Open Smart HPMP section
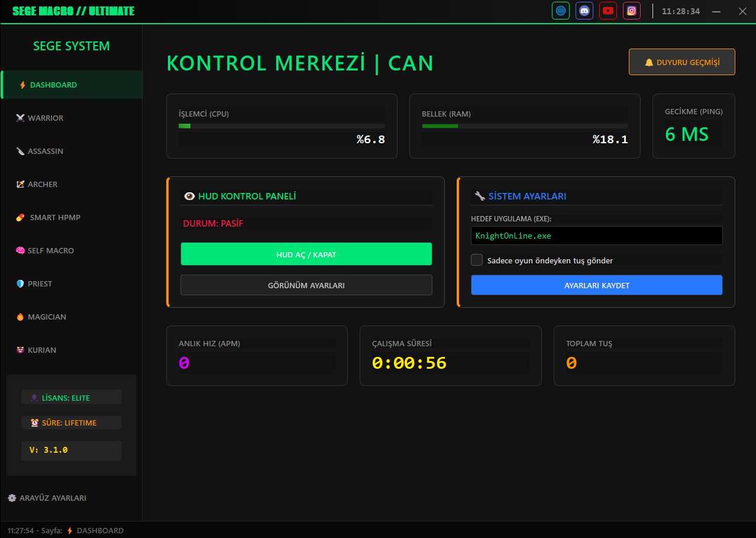 (54, 218)
